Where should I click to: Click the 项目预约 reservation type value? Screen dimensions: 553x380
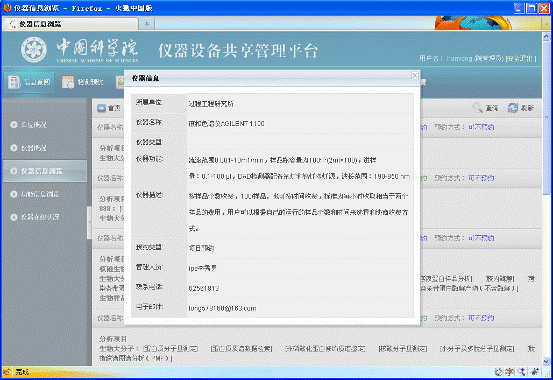(x=201, y=248)
